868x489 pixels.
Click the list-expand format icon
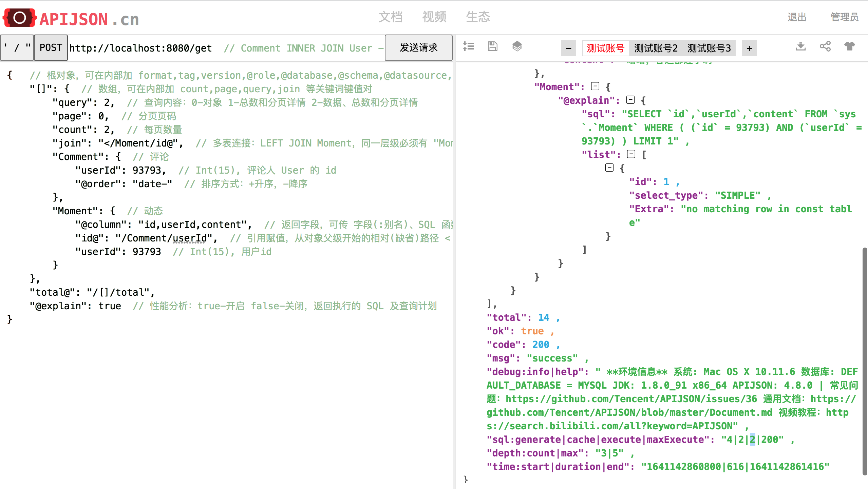click(468, 46)
